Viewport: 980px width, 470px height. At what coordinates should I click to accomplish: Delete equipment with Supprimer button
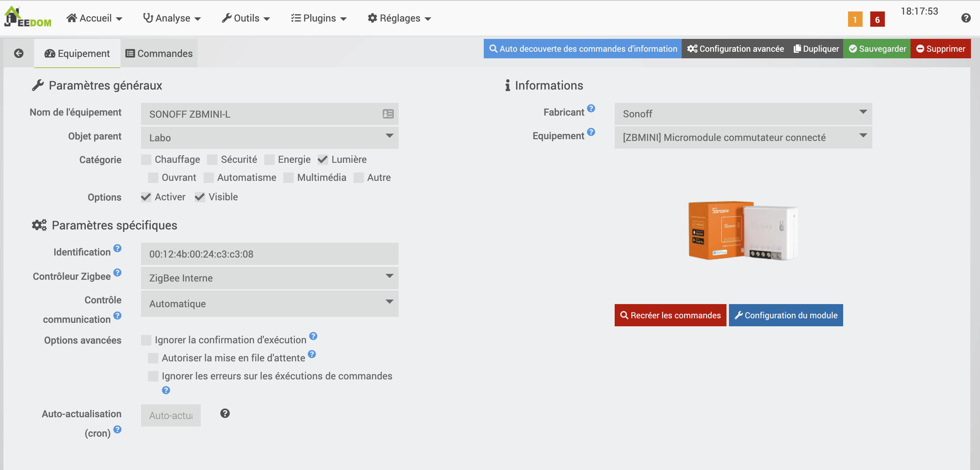coord(940,49)
